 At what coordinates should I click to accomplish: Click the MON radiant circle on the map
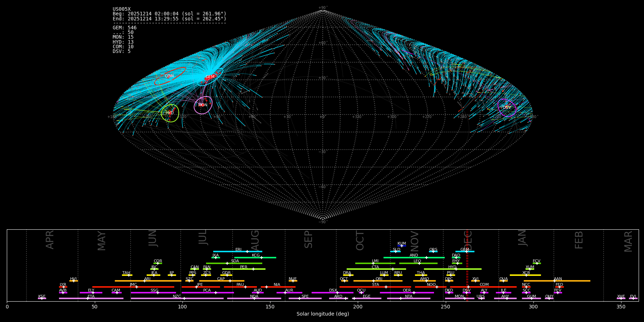tap(203, 105)
